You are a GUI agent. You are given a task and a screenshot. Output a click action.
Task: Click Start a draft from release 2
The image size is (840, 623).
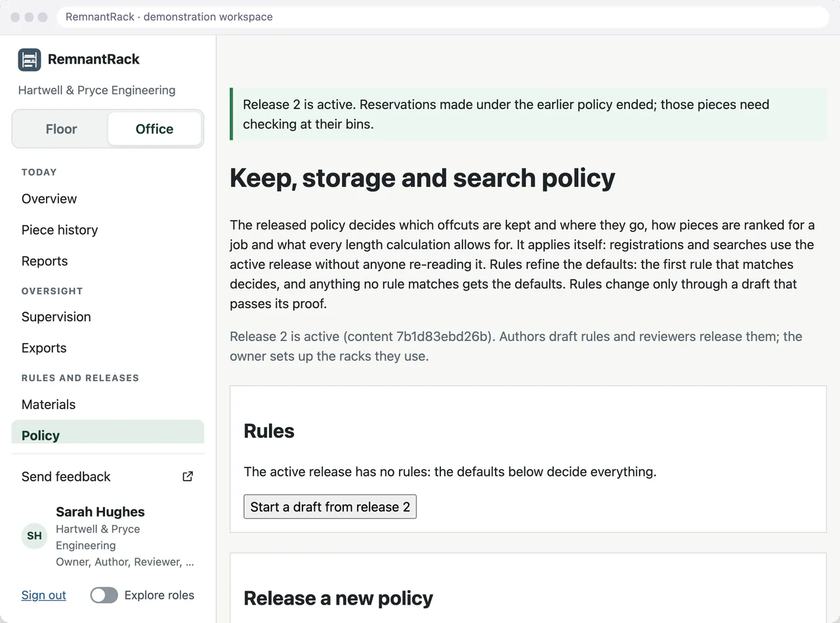click(330, 507)
